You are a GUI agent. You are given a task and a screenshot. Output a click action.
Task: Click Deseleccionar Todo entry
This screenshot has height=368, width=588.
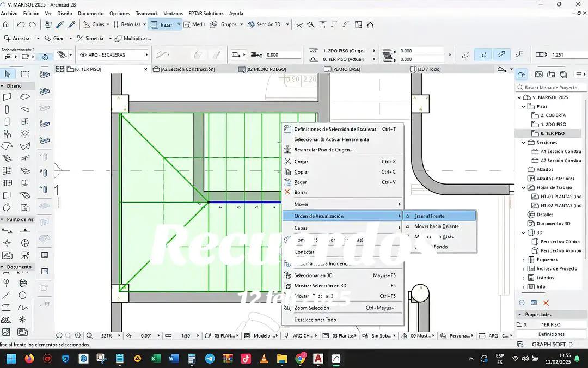point(342,320)
